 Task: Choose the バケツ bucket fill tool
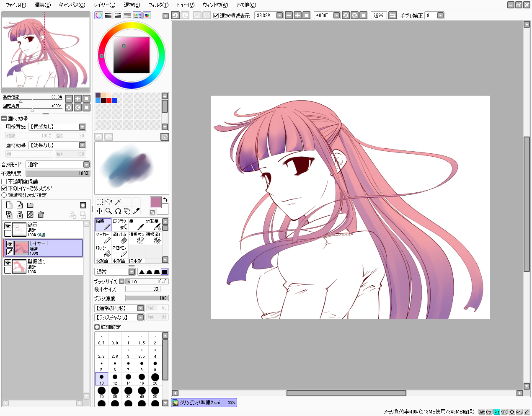coord(103,251)
